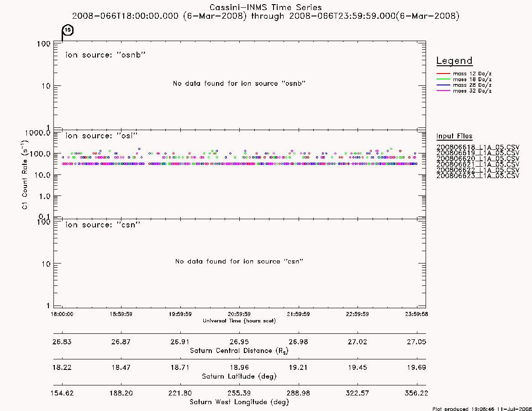This screenshot has width=532, height=411.
Task: Click 'No data found for ion source "csn"'
Action: 239,261
